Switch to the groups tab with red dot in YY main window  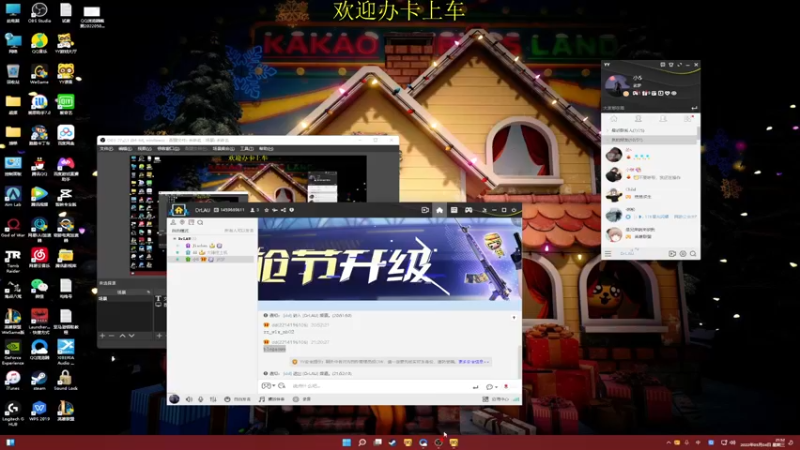[x=687, y=119]
